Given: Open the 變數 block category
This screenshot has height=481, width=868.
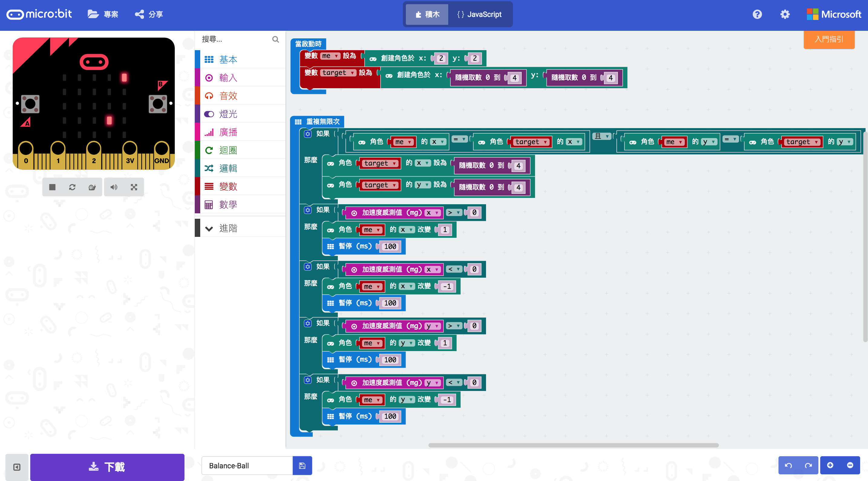Looking at the screenshot, I should point(240,186).
